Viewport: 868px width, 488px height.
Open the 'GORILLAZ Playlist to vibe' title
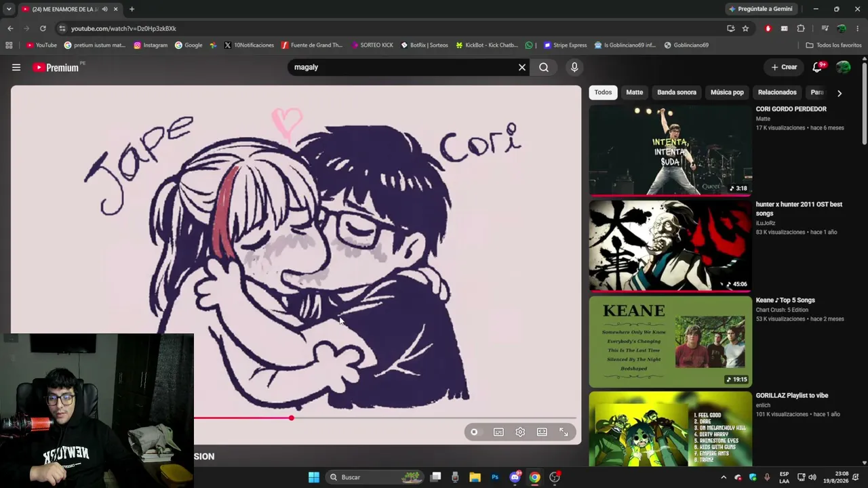click(x=792, y=396)
